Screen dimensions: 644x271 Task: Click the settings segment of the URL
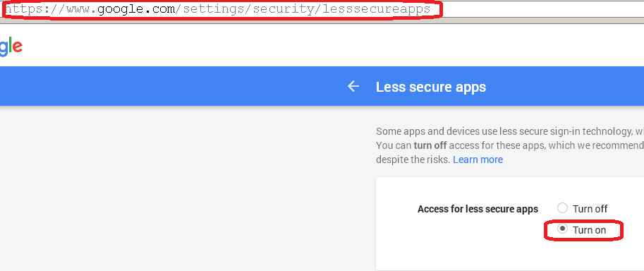214,9
